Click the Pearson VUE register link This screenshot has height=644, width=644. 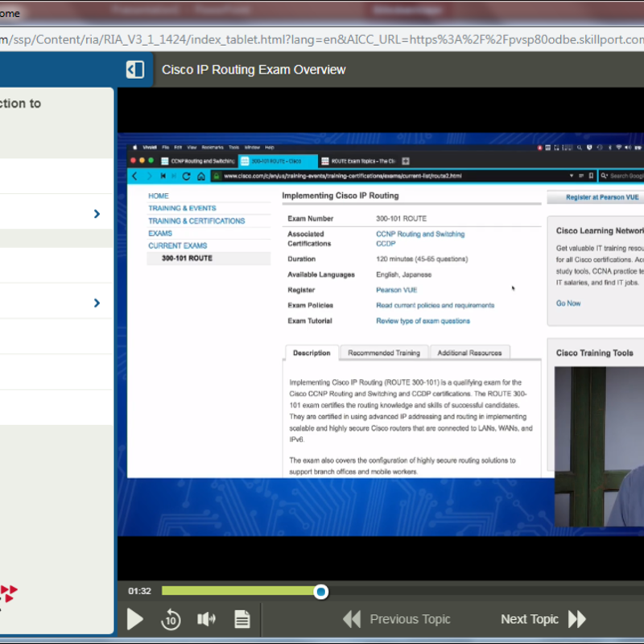pos(396,290)
